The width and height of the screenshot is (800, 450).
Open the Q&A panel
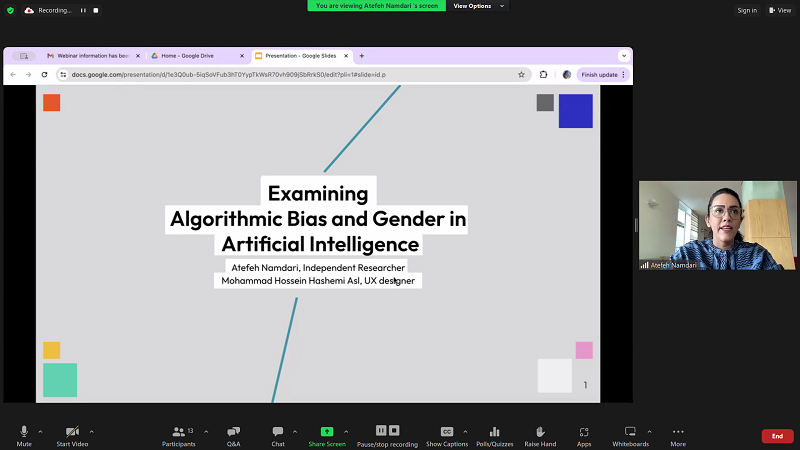click(x=233, y=434)
